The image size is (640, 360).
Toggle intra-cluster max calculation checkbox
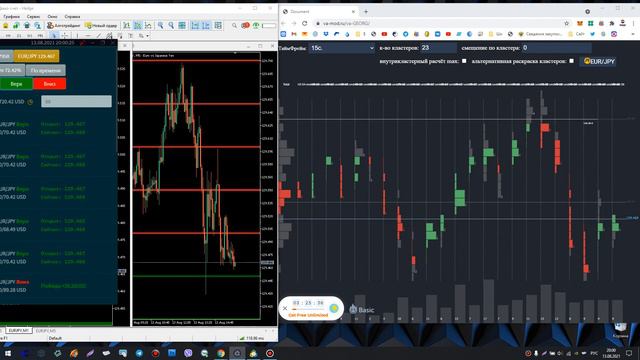(464, 61)
